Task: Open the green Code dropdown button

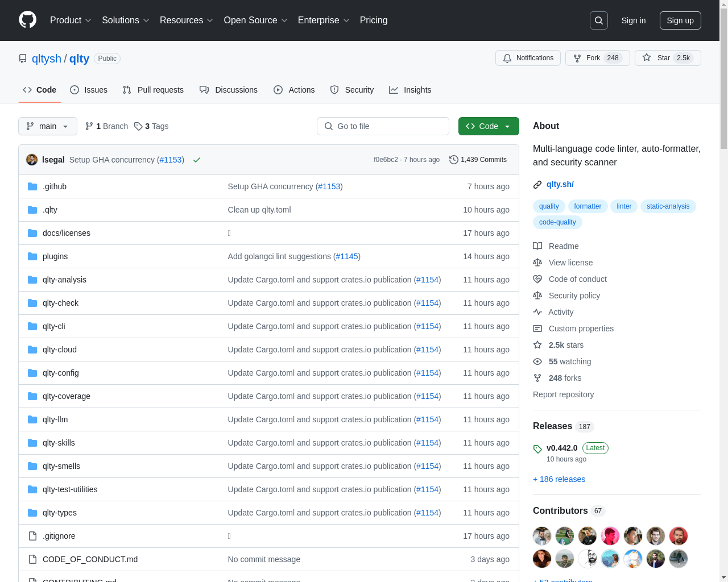Action: [x=489, y=126]
